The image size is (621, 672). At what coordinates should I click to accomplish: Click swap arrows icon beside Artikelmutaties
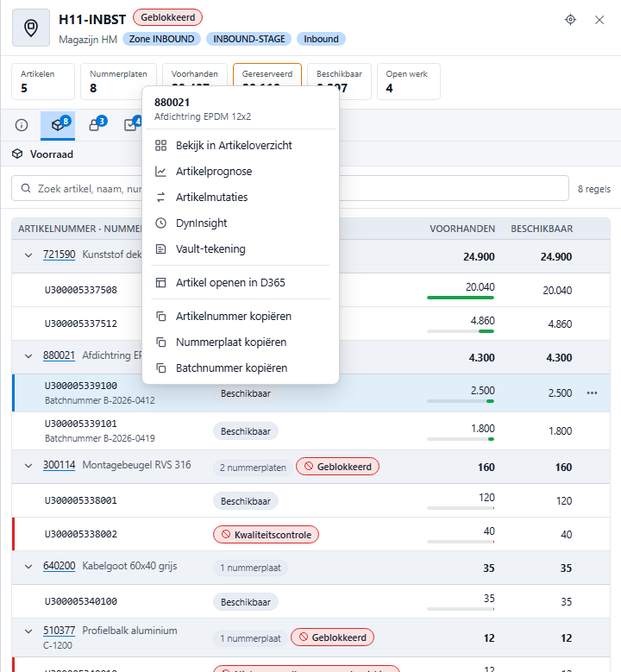click(160, 198)
